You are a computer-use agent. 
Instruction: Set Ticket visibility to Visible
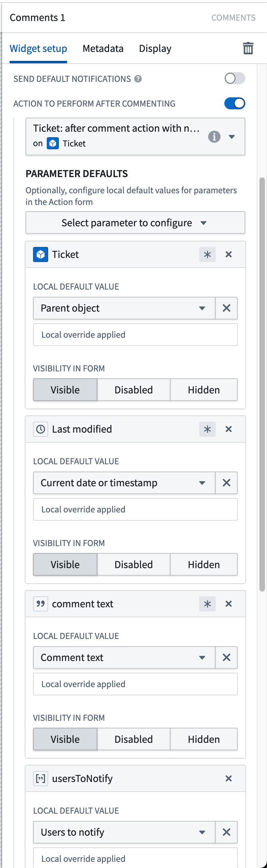(x=65, y=390)
